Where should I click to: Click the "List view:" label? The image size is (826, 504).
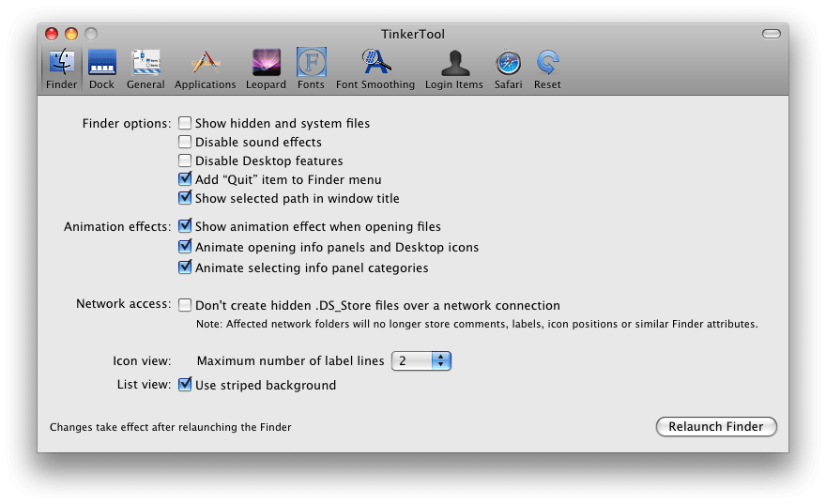(x=144, y=385)
